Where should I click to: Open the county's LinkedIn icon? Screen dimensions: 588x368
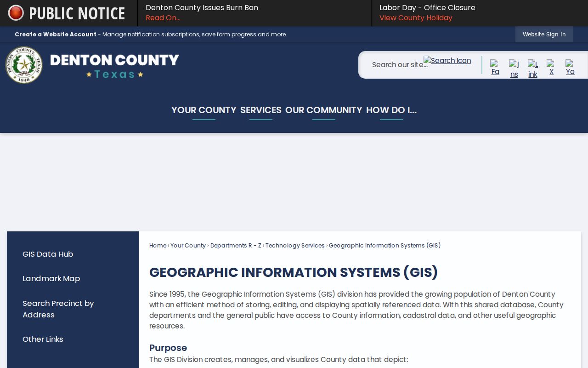click(x=533, y=69)
